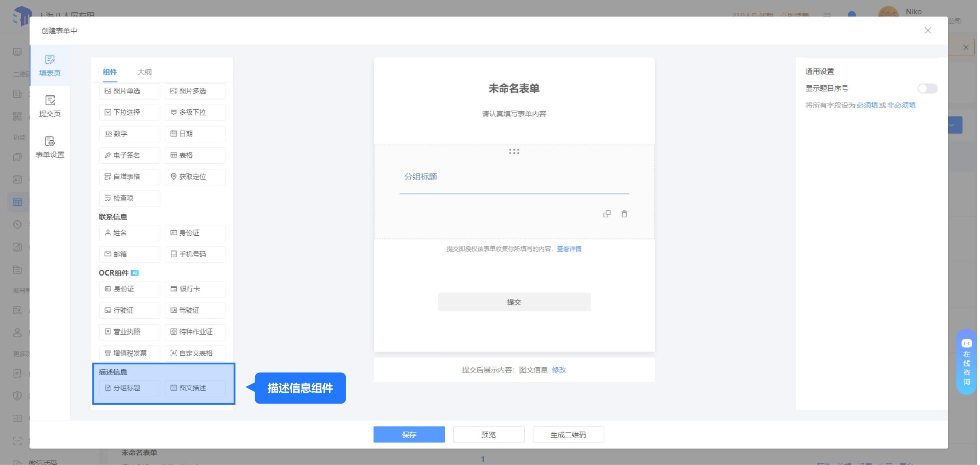Add the OCR 营业执照 component
This screenshot has width=980, height=465.
pyautogui.click(x=129, y=331)
